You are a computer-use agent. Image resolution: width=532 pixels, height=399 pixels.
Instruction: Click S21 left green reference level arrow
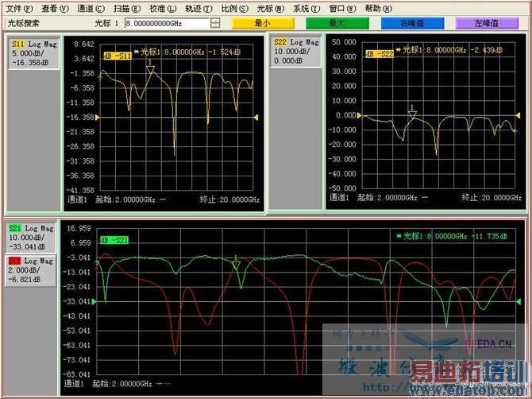pyautogui.click(x=94, y=301)
